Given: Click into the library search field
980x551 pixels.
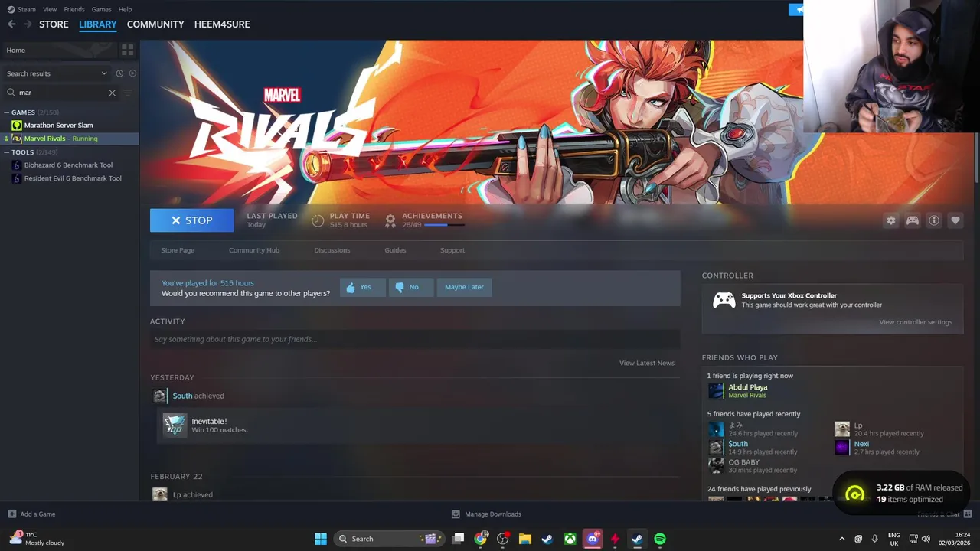Looking at the screenshot, I should click(61, 93).
